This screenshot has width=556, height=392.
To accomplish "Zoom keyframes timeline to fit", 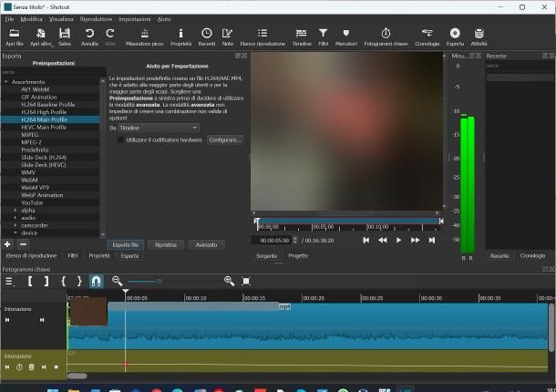I will pos(246,282).
